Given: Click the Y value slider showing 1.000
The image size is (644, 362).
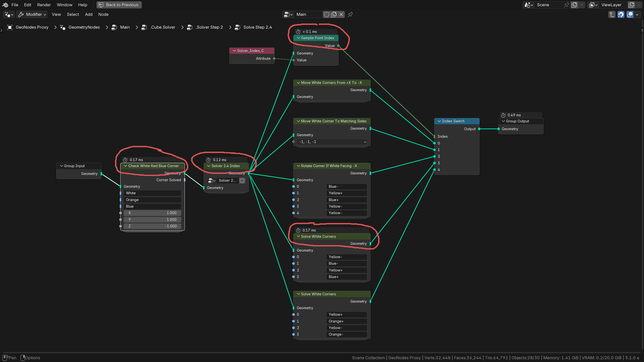Looking at the screenshot, I should 152,220.
